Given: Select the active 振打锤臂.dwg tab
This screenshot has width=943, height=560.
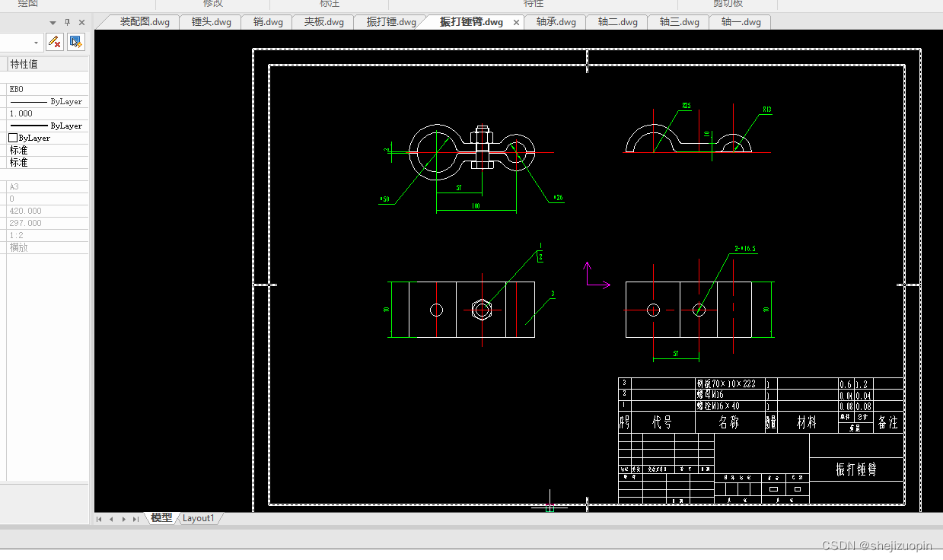Looking at the screenshot, I should 471,22.
